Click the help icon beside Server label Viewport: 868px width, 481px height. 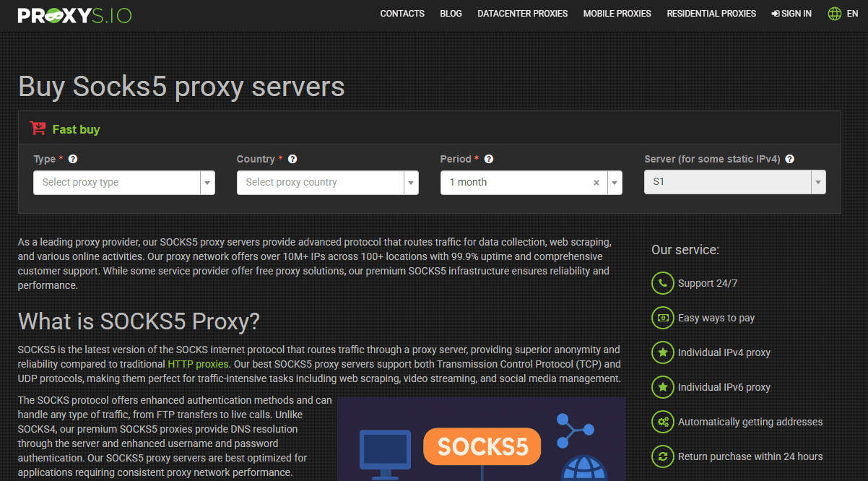(x=789, y=159)
